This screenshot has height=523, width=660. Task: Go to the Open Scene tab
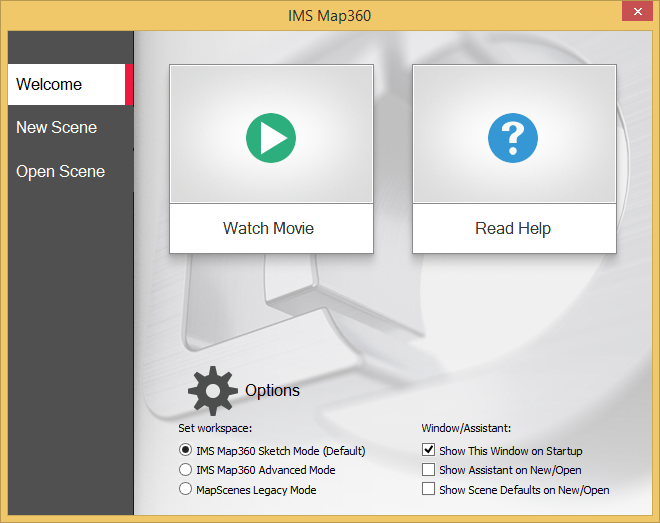coord(61,171)
